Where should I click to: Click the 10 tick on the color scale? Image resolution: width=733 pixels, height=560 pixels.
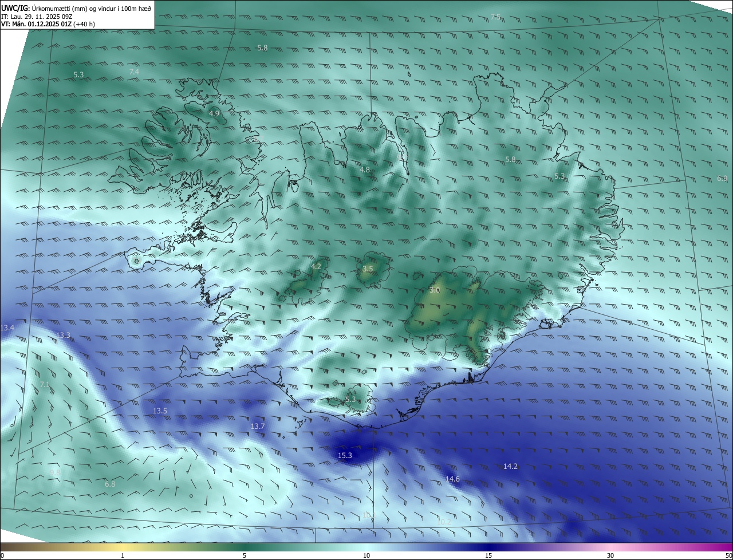pos(366,555)
